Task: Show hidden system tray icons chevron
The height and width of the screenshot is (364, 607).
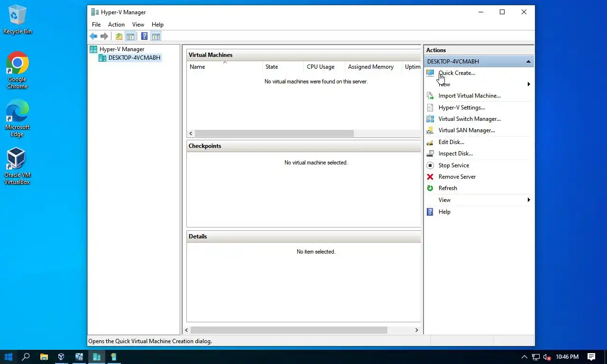Action: click(524, 357)
